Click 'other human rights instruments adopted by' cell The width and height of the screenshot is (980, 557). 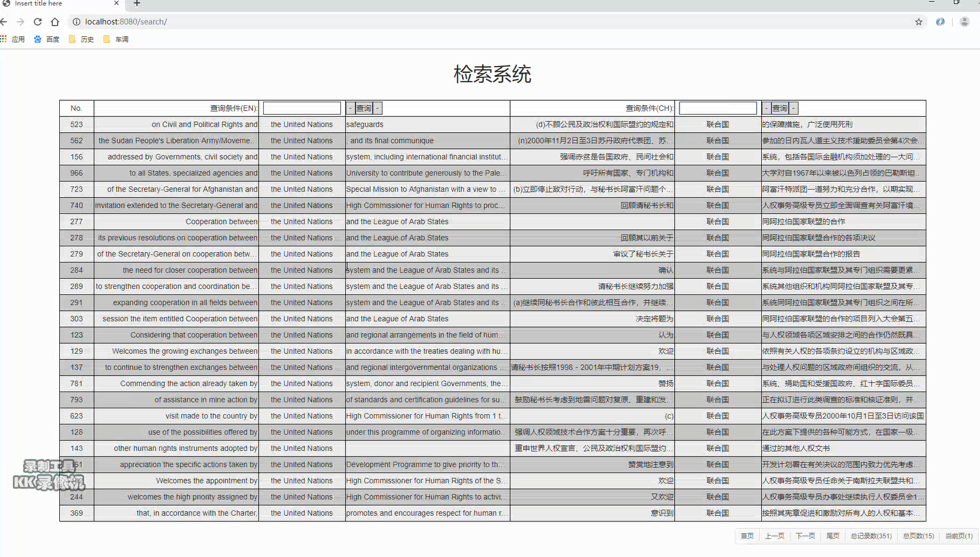tap(176, 448)
